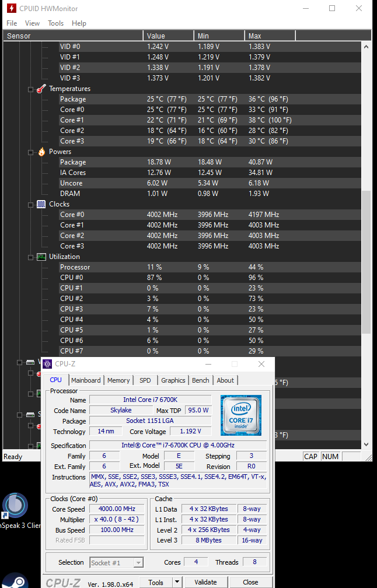This screenshot has height=588, width=377.
Task: Select the CPU #7 utilization row
Action: [x=210, y=351]
